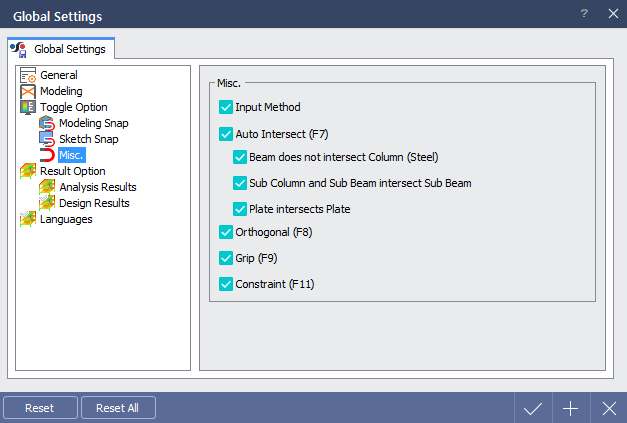Viewport: 627px width, 423px height.
Task: Toggle the Orthogonal (F8) checkbox
Action: coord(226,232)
